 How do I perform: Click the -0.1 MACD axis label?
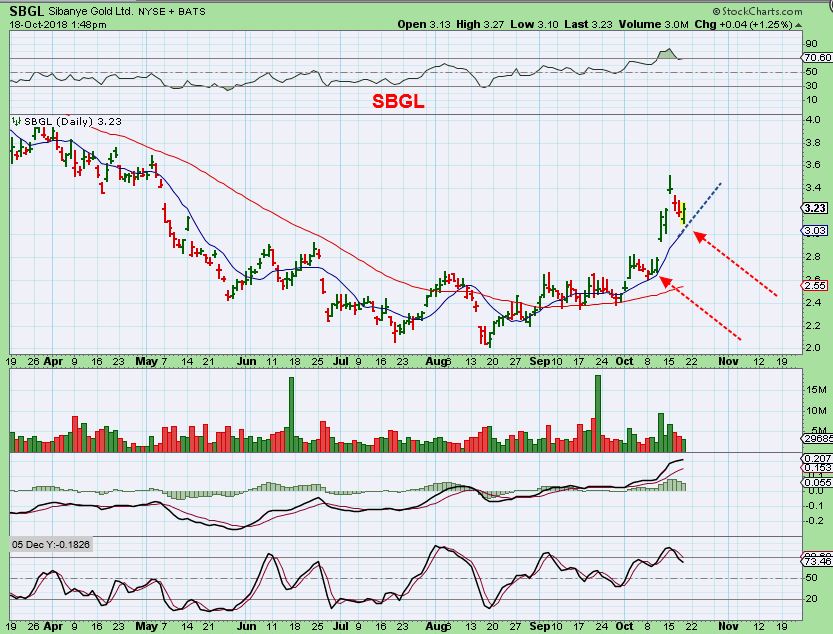[x=814, y=505]
